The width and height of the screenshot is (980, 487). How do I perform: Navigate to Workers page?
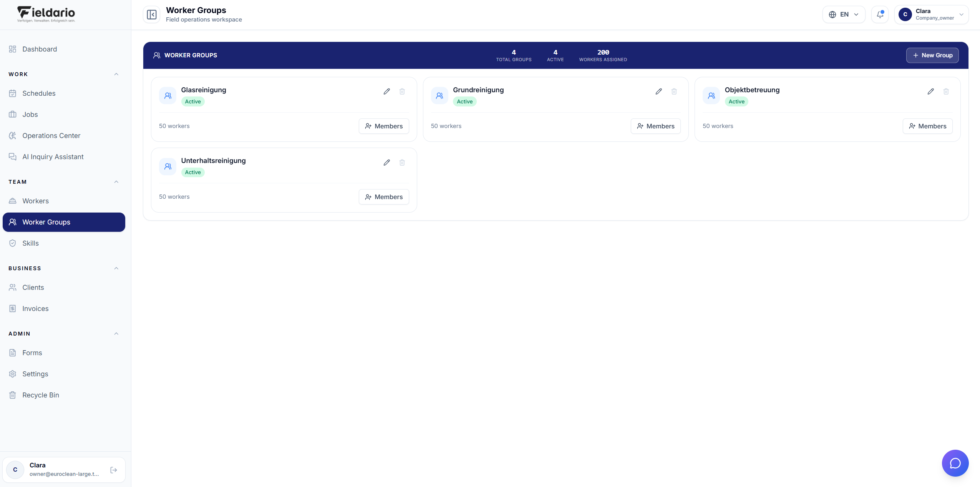pos(64,201)
